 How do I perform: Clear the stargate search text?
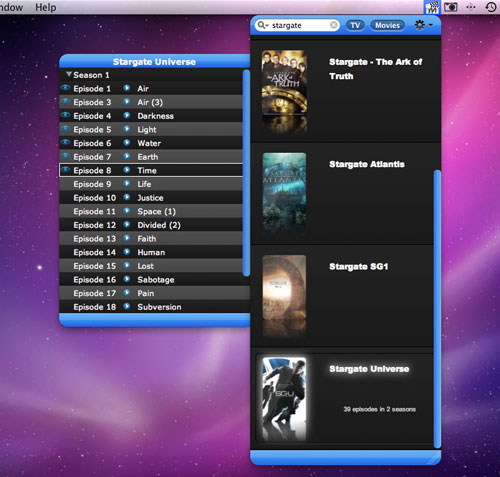[x=333, y=25]
